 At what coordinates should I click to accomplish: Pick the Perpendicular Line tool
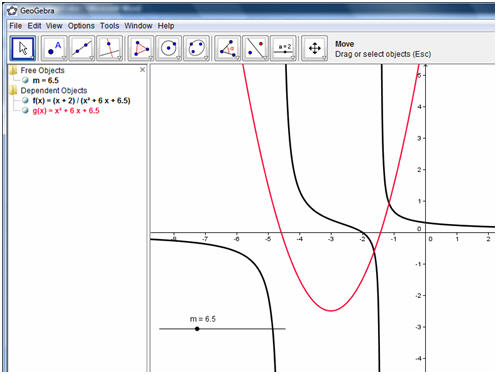point(110,49)
